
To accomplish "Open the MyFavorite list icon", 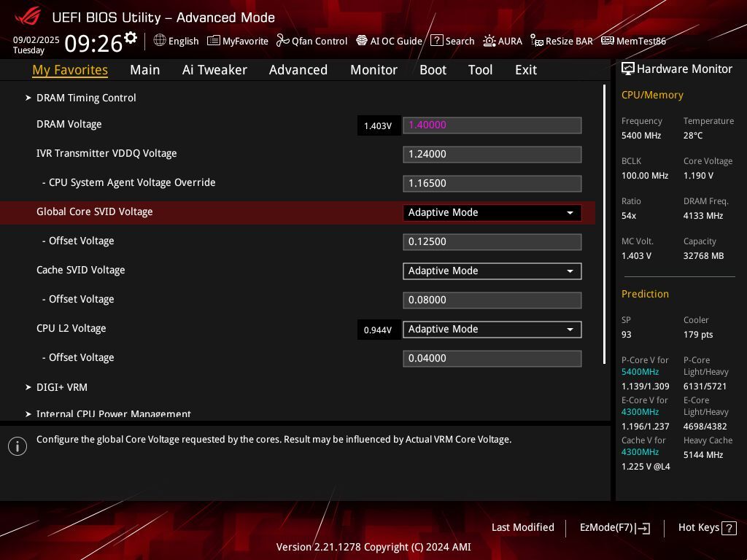I will pyautogui.click(x=214, y=41).
